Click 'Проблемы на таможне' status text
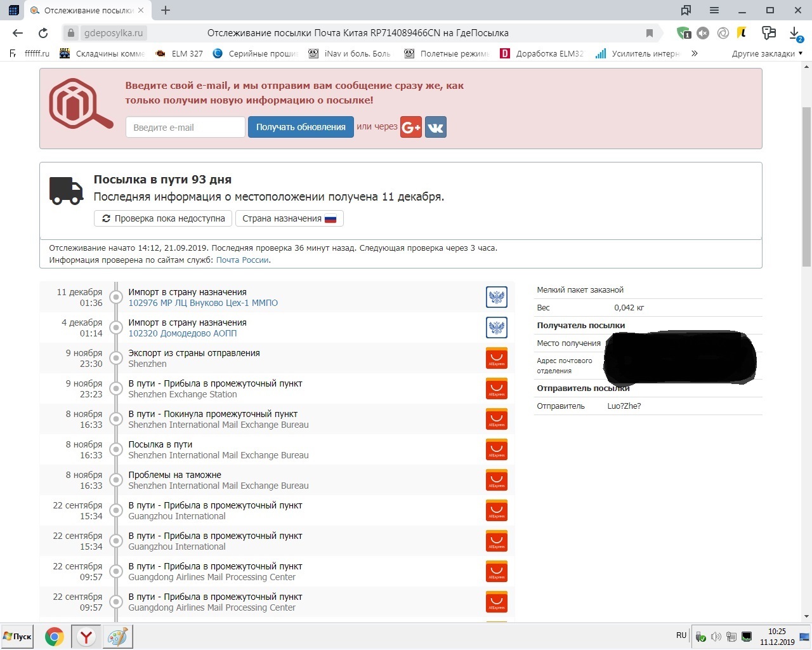Viewport: 812px width, 650px height. click(x=175, y=475)
